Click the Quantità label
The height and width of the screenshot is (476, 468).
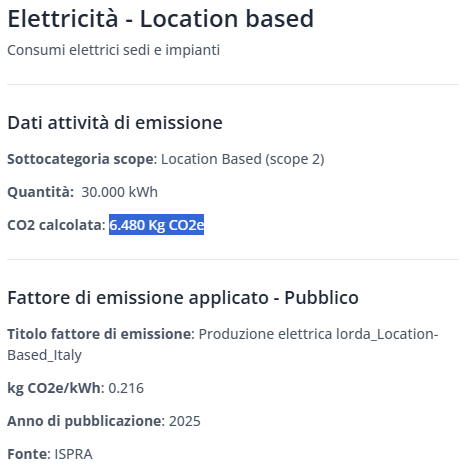(x=40, y=192)
